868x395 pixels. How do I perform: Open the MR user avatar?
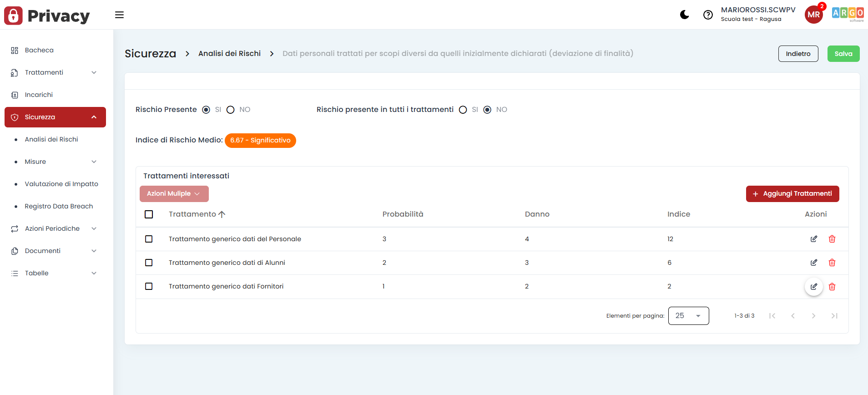click(813, 15)
